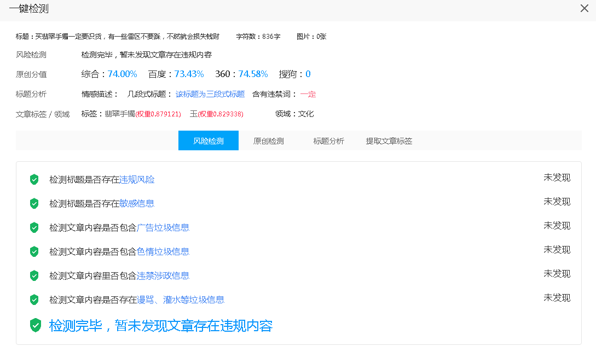Switch to the 原创检测 tab
The width and height of the screenshot is (596, 364).
(268, 140)
